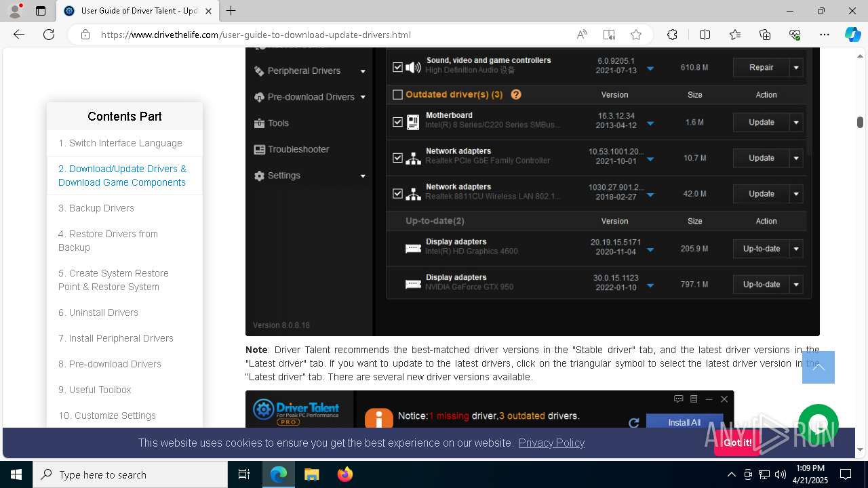Uncheck Realtek PCIe GbE Family Controller checkbox
The width and height of the screenshot is (868, 488).
pyautogui.click(x=398, y=158)
